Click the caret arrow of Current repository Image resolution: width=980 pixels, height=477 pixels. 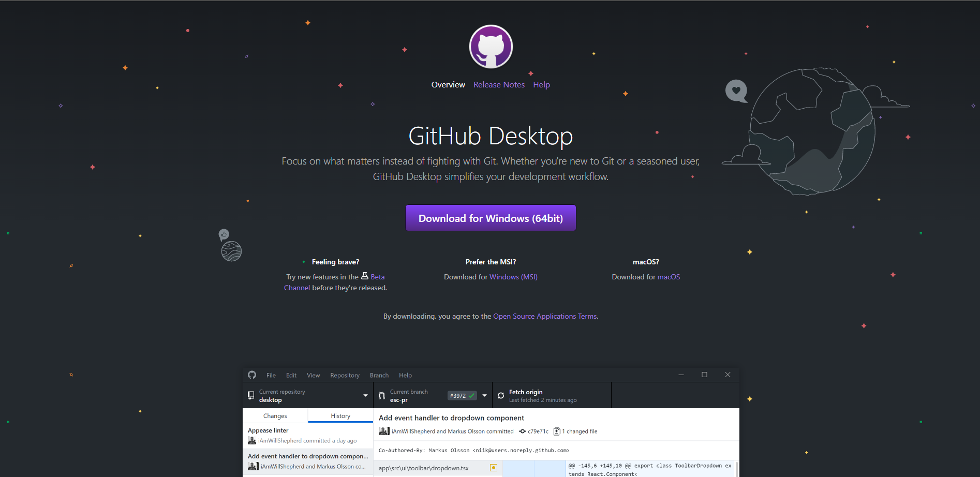point(365,396)
